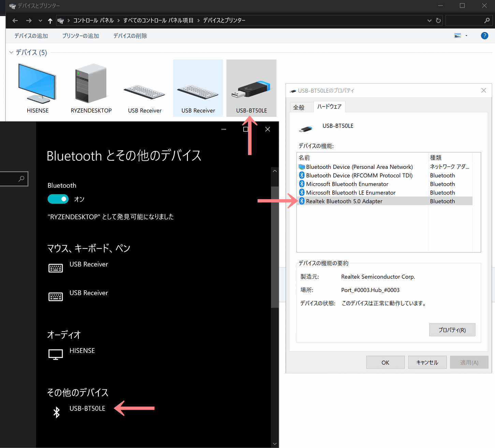Select Bluetooth Device (Personal Area Network) row
The height and width of the screenshot is (448, 495).
(x=384, y=167)
